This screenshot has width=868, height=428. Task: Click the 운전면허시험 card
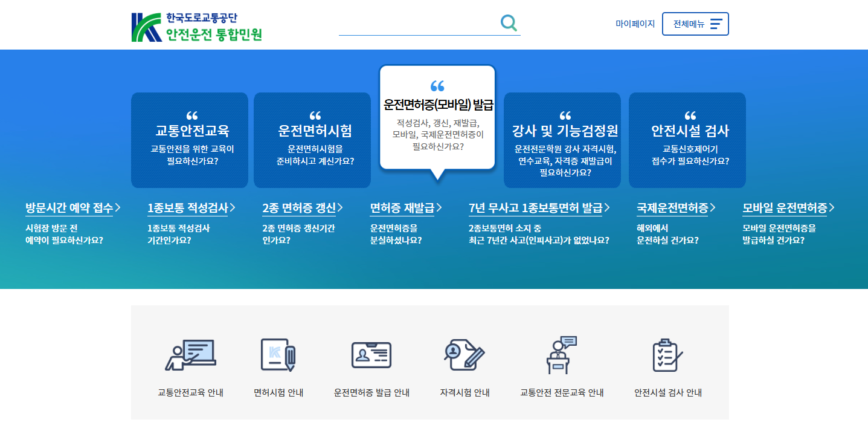coord(312,140)
